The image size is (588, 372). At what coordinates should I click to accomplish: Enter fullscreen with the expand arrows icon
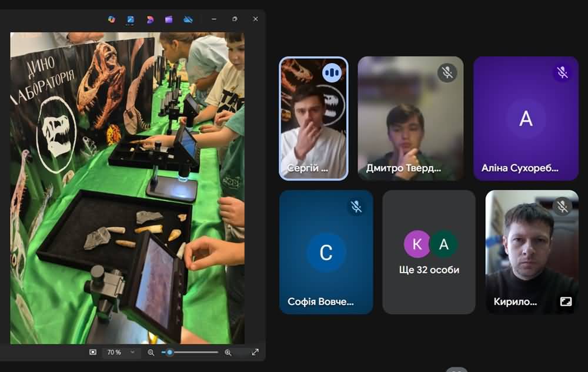pyautogui.click(x=255, y=352)
